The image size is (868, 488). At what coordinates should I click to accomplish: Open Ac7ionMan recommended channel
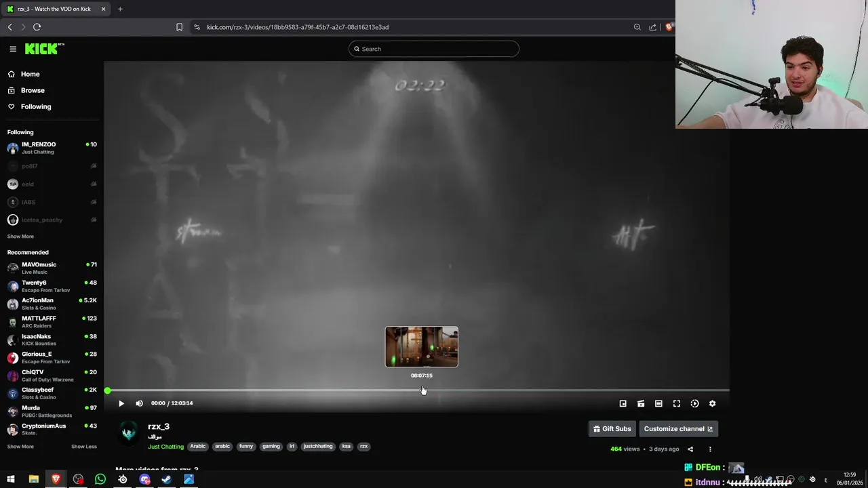(x=52, y=304)
